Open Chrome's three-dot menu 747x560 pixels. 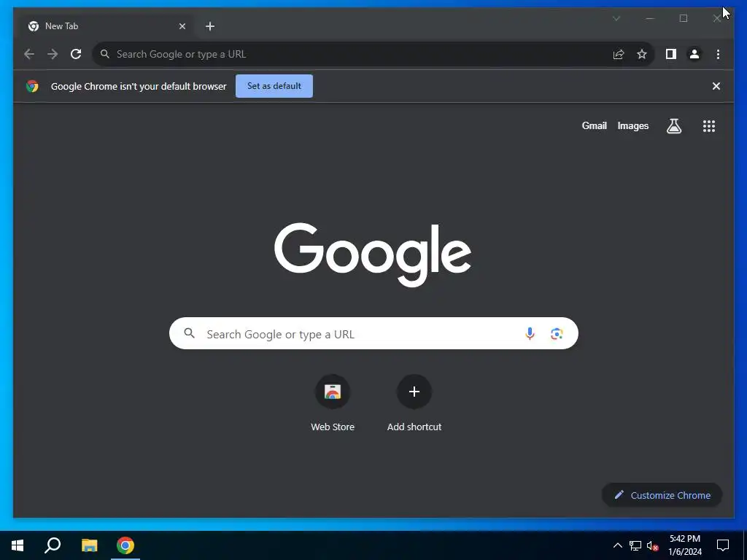(x=718, y=54)
